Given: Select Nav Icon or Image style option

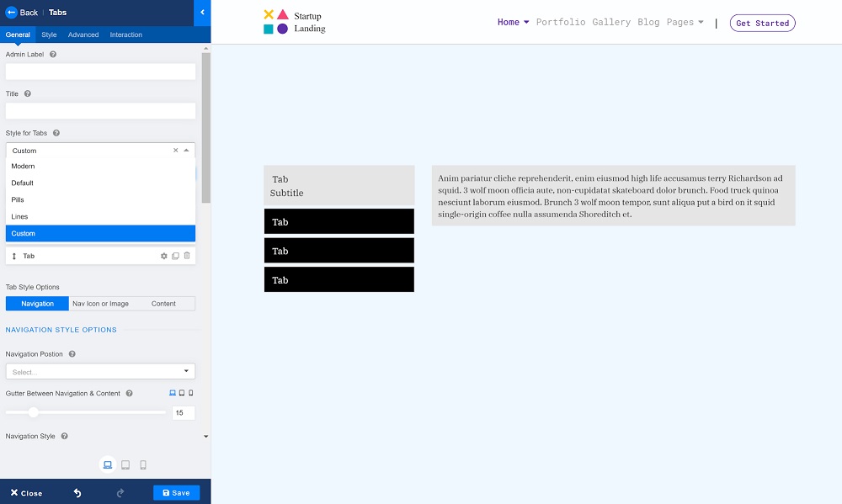Looking at the screenshot, I should [100, 304].
